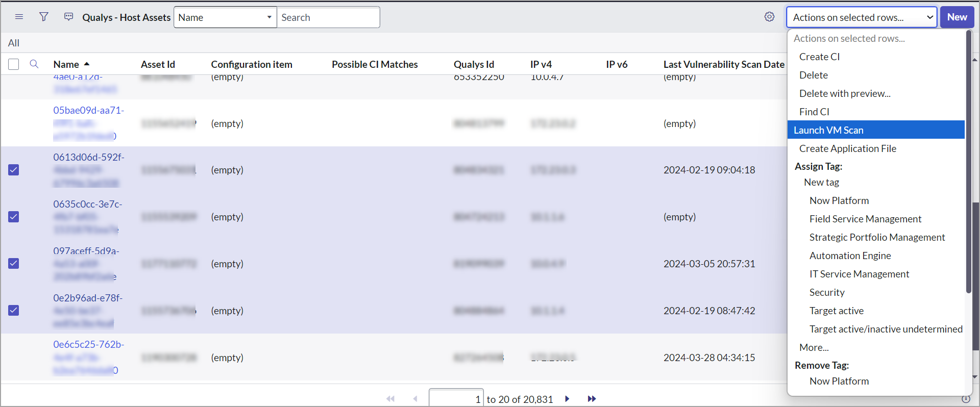This screenshot has height=407, width=980.
Task: Open the activity stream chat icon
Action: coord(68,17)
